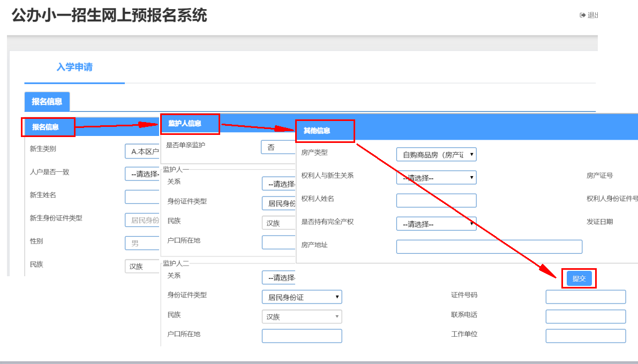Click the 证件号码 input field
The image size is (638, 364).
pyautogui.click(x=586, y=297)
